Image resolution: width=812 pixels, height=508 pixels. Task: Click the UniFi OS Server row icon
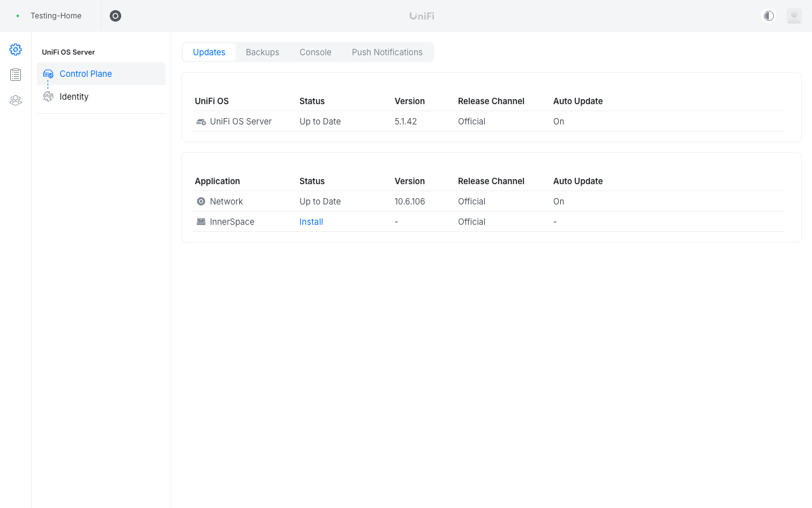(x=201, y=121)
